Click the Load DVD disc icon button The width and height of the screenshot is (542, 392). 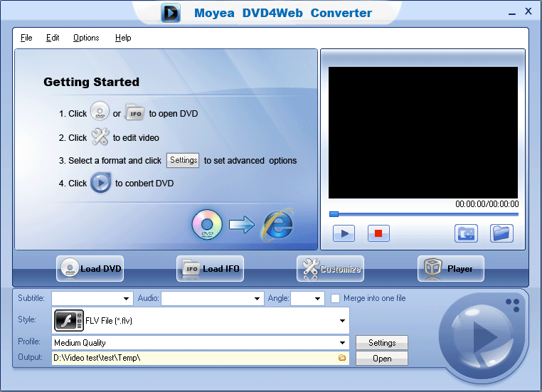[90, 268]
